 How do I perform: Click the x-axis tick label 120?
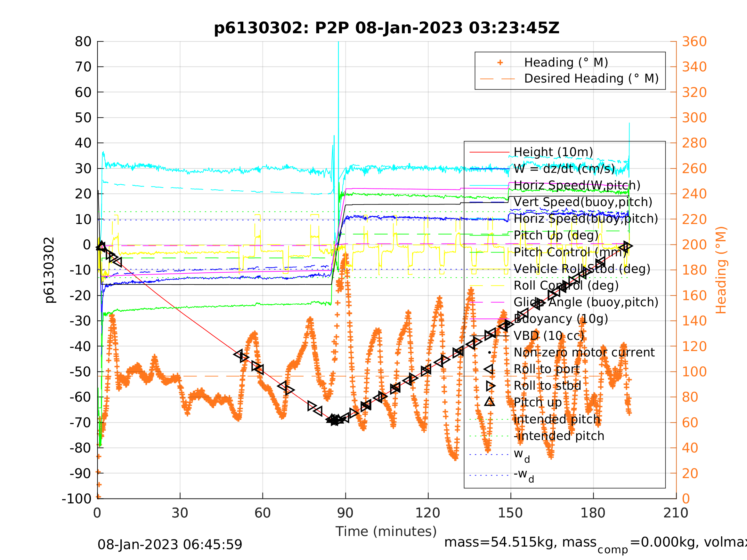pyautogui.click(x=427, y=513)
